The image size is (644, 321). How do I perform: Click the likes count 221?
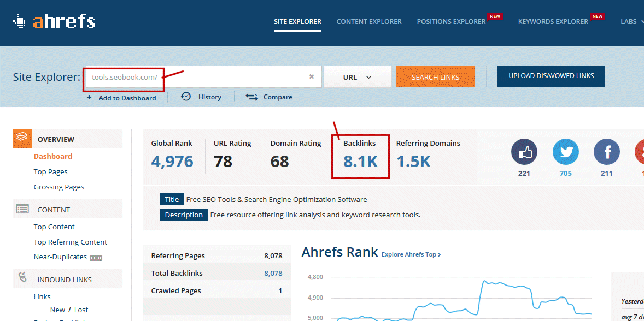524,174
